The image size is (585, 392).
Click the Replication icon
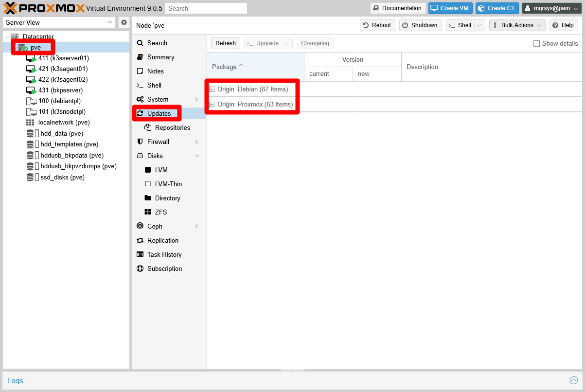[x=140, y=240]
